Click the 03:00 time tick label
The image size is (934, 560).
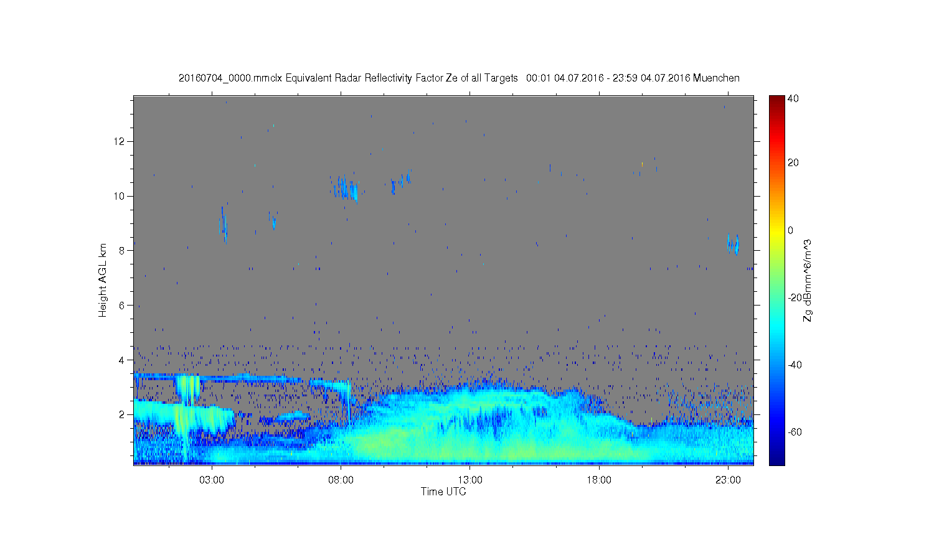[212, 480]
